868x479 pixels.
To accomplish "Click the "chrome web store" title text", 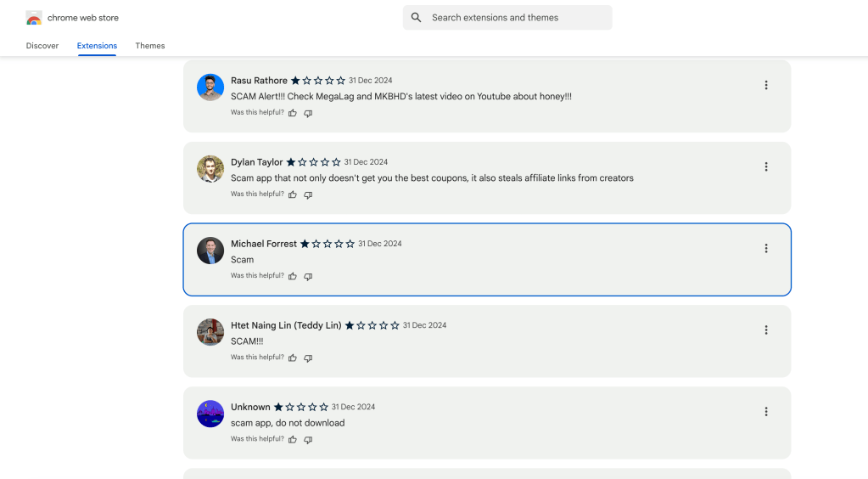I will click(x=83, y=18).
